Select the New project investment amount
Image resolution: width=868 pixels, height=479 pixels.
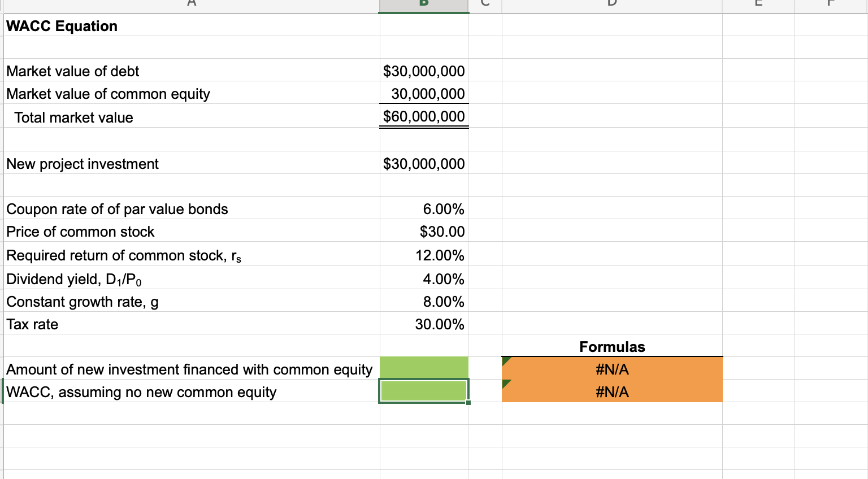[424, 163]
